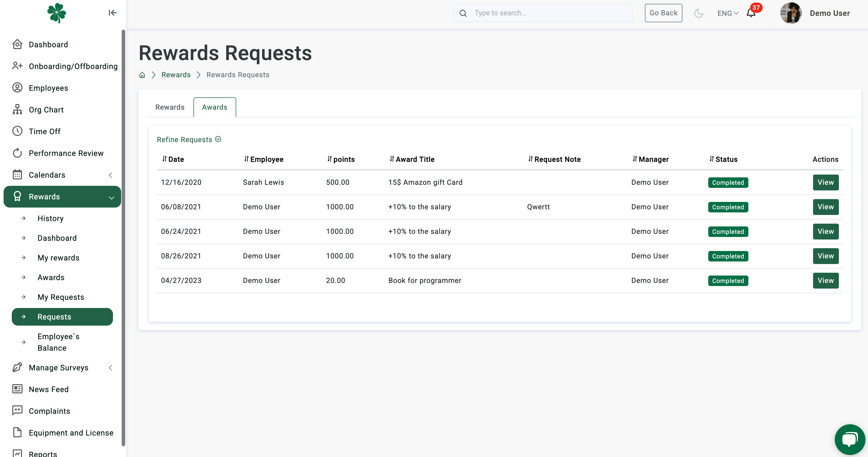Open Dashboard from the main sidebar

pyautogui.click(x=48, y=44)
